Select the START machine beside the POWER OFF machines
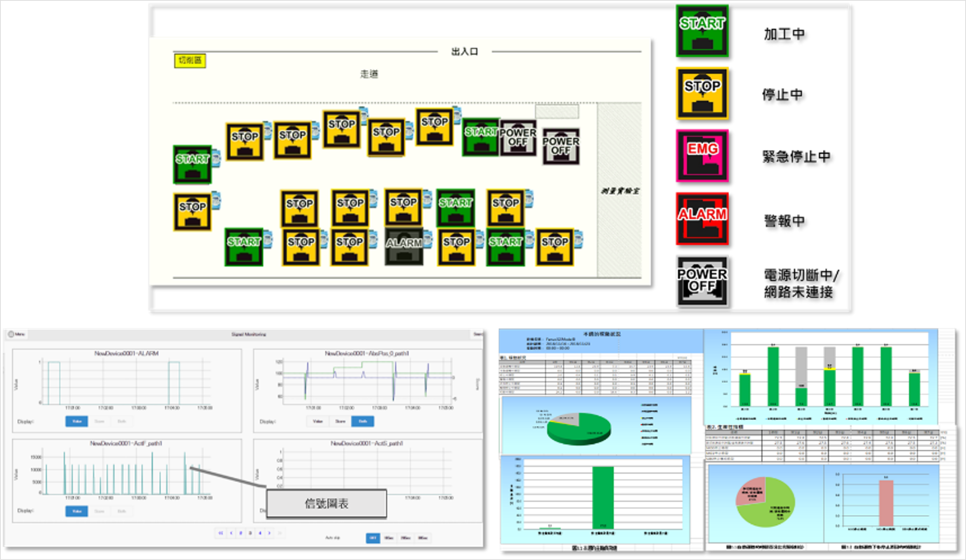 click(x=481, y=137)
